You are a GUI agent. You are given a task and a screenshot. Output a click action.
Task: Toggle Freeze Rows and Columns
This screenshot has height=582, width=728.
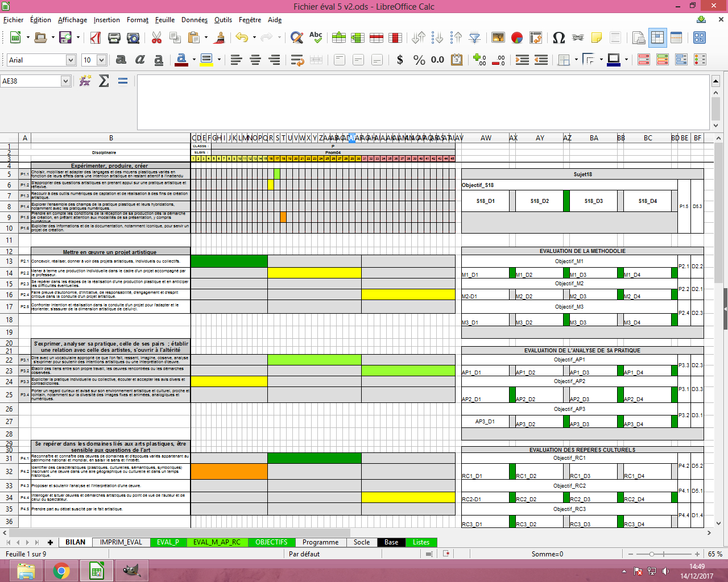(657, 38)
